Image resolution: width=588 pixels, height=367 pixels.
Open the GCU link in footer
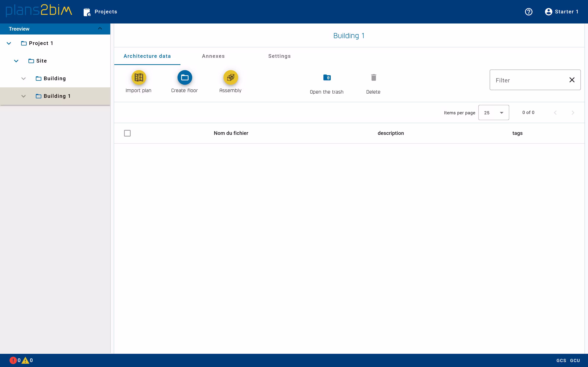[575, 360]
